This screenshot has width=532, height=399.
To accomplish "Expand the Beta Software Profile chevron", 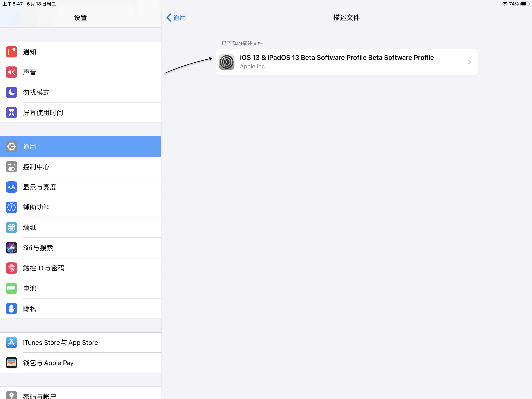I will pos(469,62).
